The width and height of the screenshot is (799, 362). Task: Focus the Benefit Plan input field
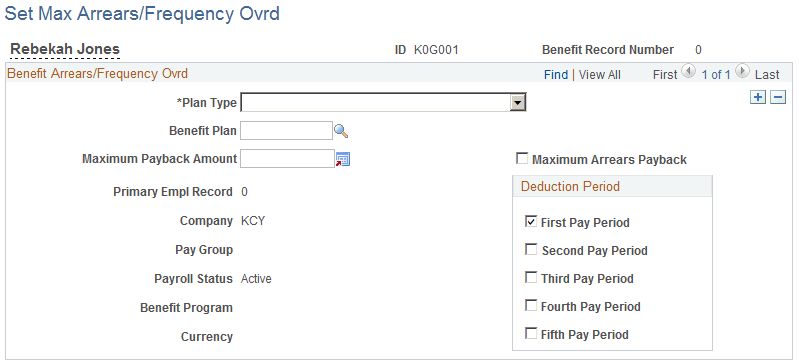tap(286, 131)
